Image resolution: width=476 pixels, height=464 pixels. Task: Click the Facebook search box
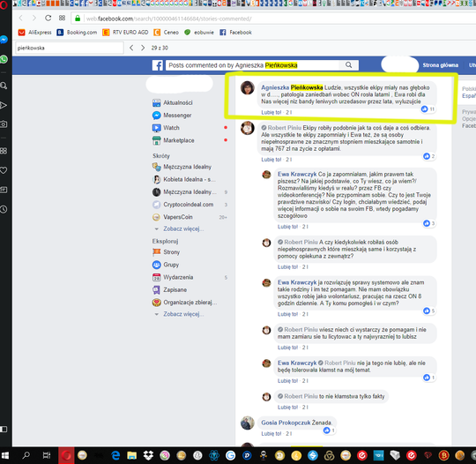point(251,65)
